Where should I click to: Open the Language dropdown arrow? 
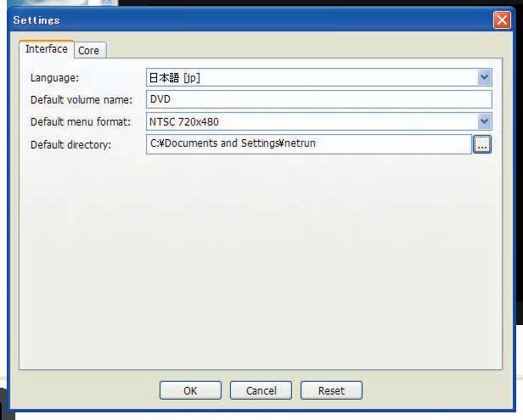(x=484, y=77)
